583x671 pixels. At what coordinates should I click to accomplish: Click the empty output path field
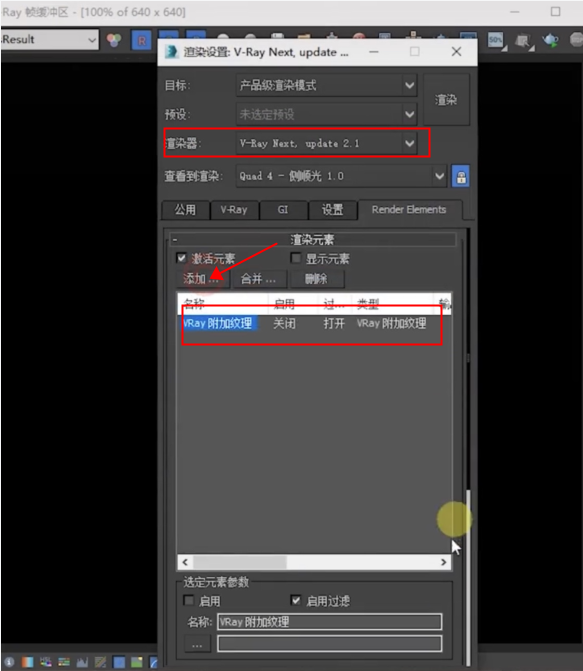click(x=330, y=644)
